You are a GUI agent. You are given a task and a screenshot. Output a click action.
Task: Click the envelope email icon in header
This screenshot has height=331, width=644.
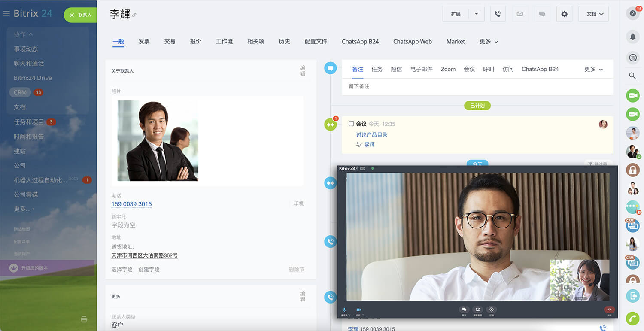click(x=520, y=14)
